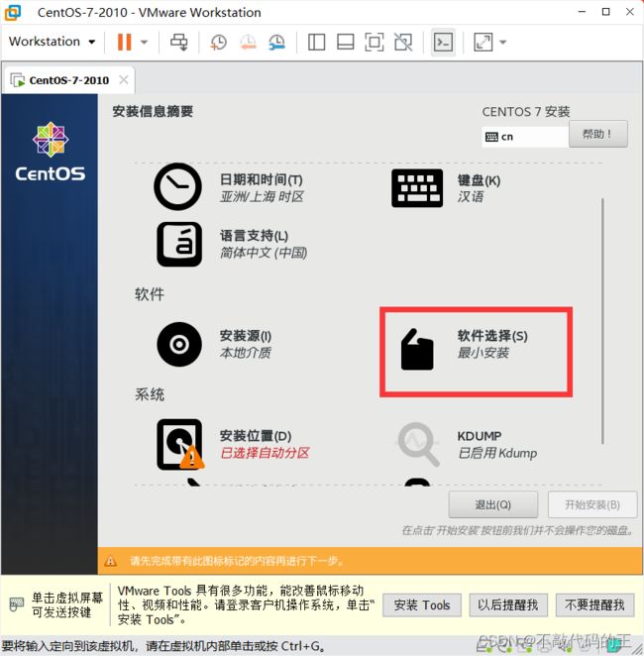Open 键盘(K) settings label
This screenshot has width=644, height=656.
(479, 180)
